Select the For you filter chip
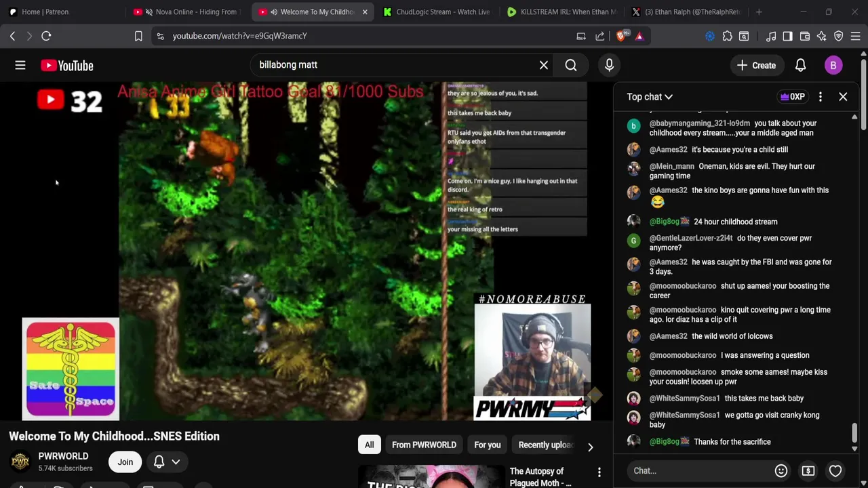This screenshot has height=488, width=868. (x=487, y=445)
